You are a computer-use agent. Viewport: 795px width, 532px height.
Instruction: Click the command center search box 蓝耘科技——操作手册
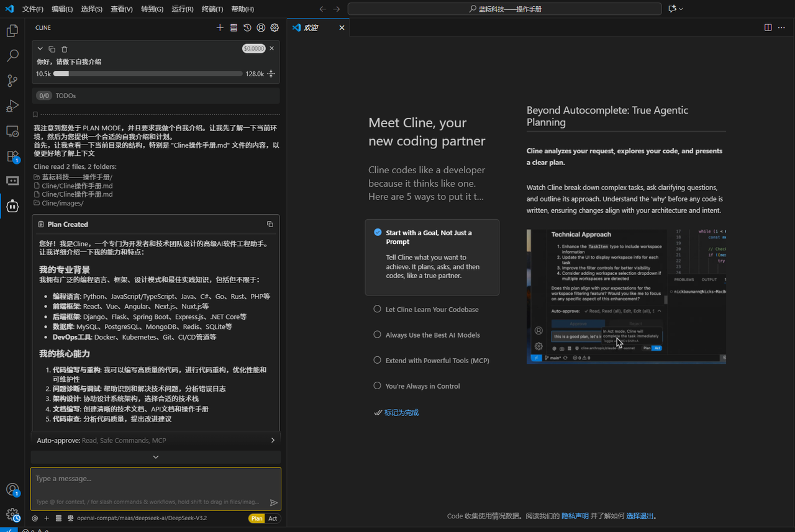pos(504,9)
